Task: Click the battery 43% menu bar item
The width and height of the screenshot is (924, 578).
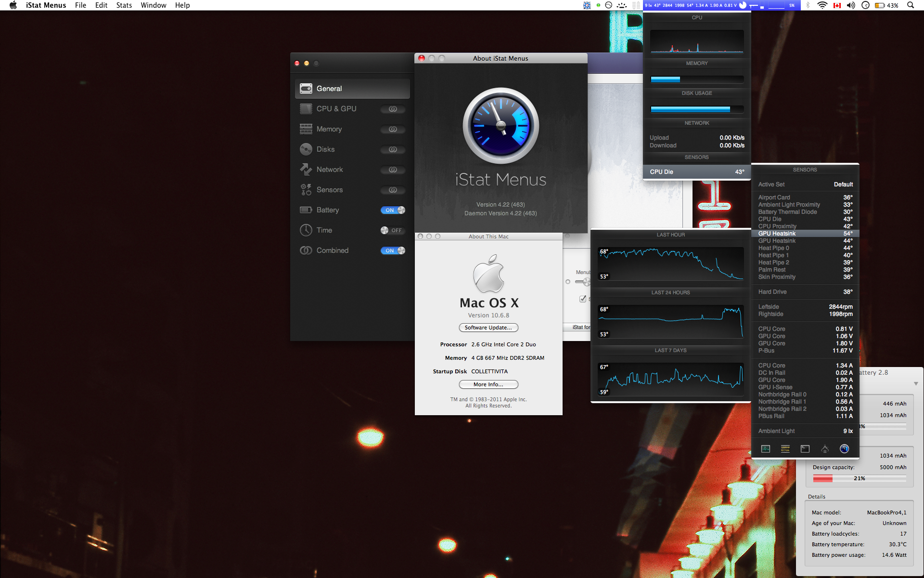Action: tap(886, 5)
